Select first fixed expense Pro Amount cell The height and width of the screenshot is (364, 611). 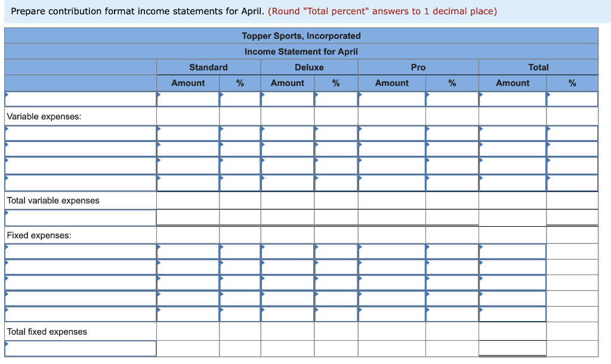tap(391, 251)
